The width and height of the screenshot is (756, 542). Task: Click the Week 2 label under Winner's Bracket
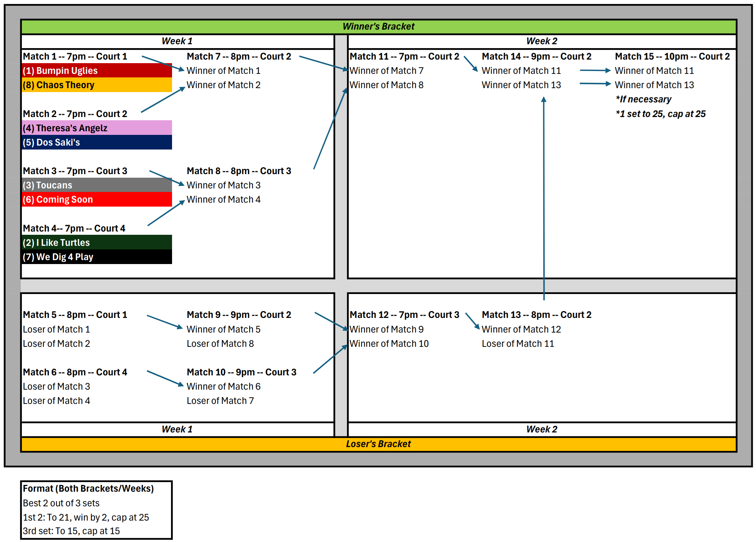coord(541,41)
